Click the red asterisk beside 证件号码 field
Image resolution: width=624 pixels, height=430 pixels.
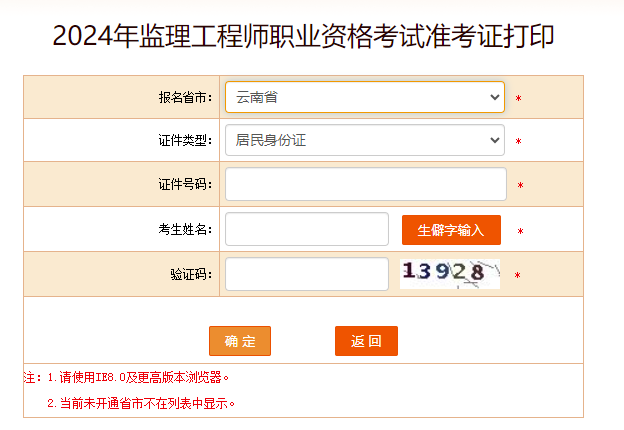coord(520,186)
